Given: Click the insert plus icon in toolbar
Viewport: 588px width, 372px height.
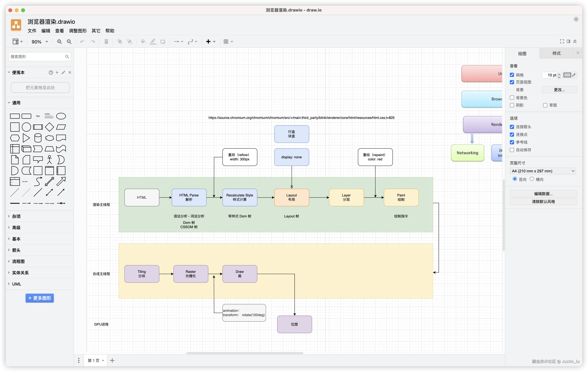Looking at the screenshot, I should click(x=208, y=42).
